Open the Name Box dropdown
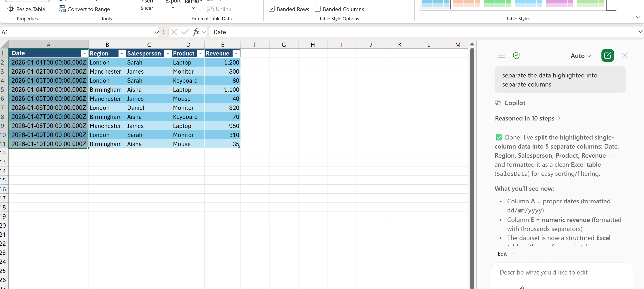The image size is (644, 289). 156,32
